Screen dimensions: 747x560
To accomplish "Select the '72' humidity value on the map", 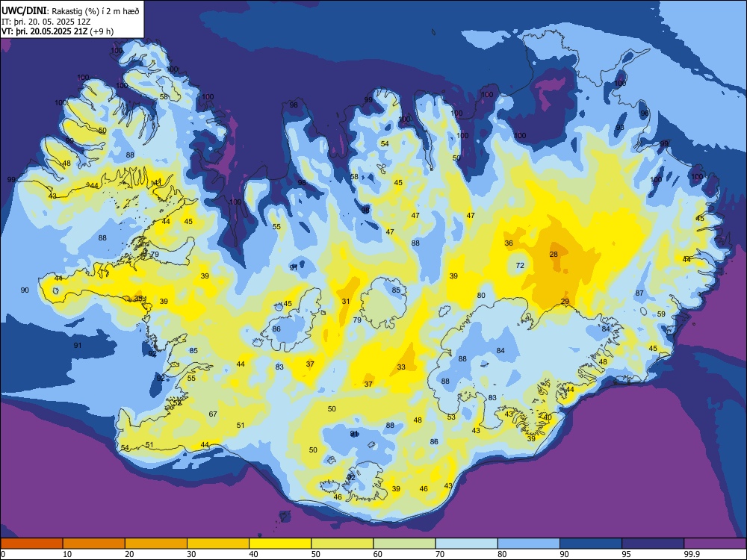I will (520, 265).
